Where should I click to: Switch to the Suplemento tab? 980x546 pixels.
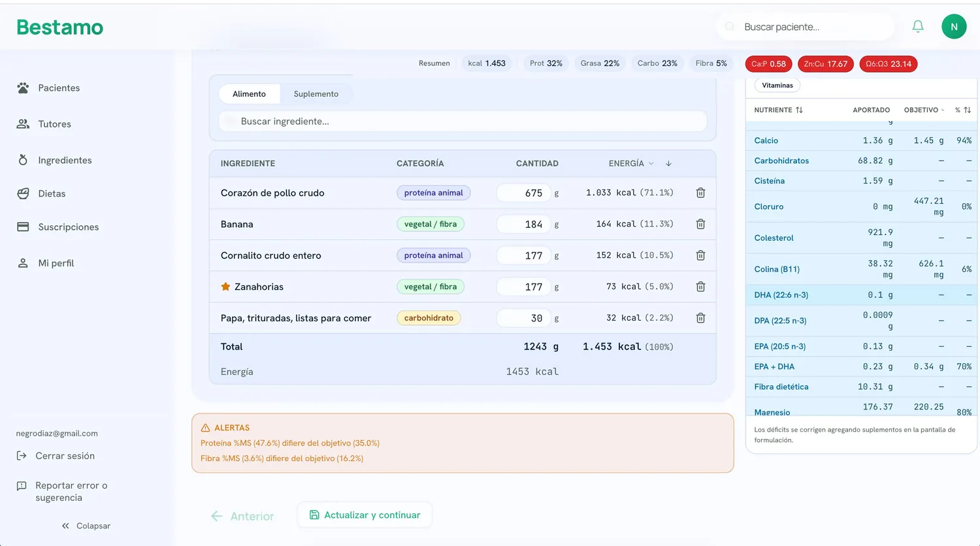[316, 94]
